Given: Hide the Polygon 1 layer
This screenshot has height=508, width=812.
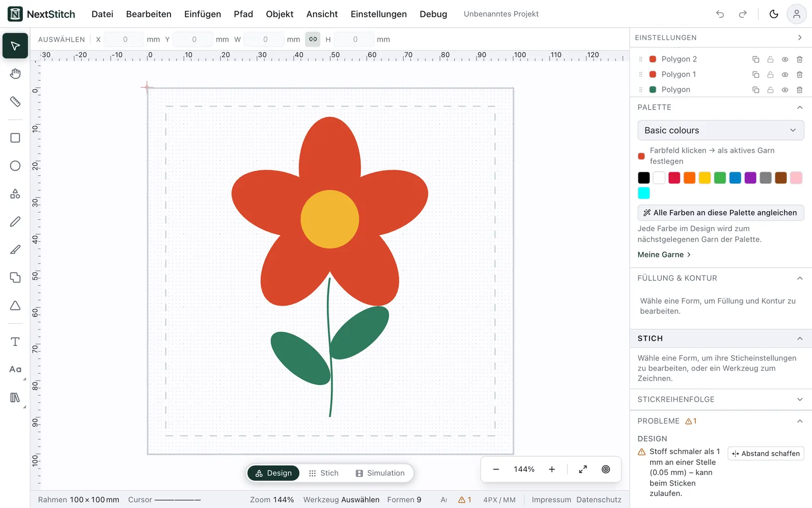Looking at the screenshot, I should pos(785,75).
